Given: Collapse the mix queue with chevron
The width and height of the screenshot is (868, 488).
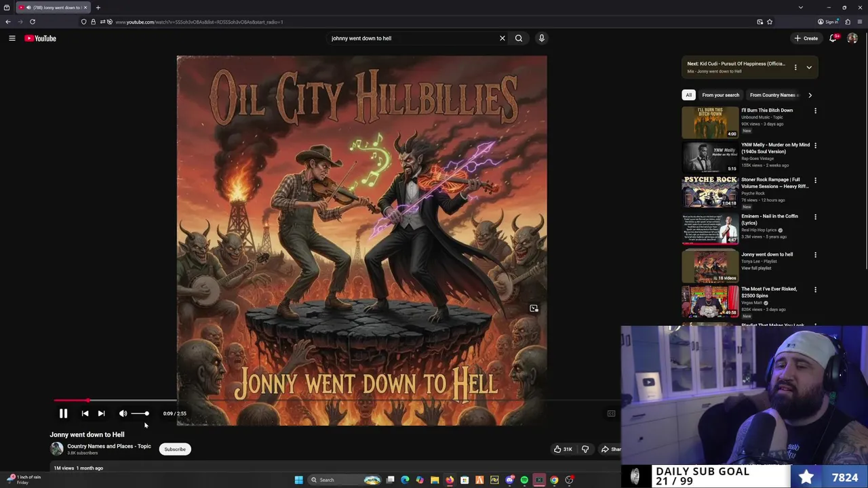Looking at the screenshot, I should point(809,67).
